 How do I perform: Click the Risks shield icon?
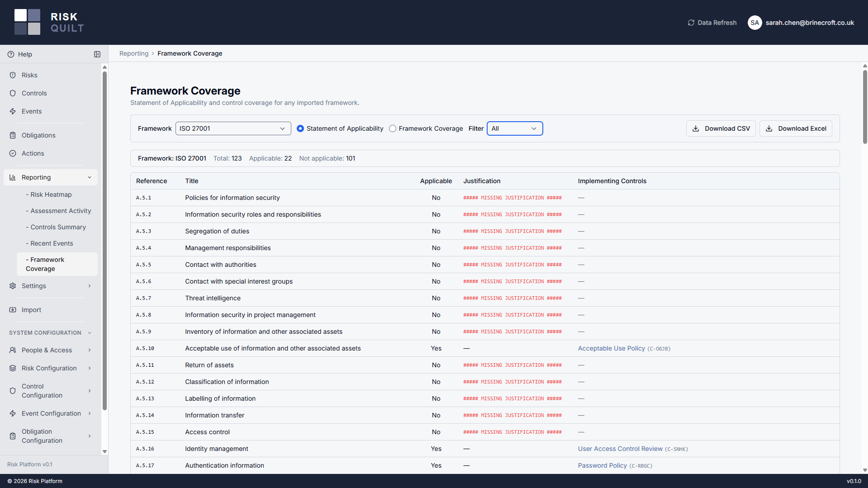[13, 75]
